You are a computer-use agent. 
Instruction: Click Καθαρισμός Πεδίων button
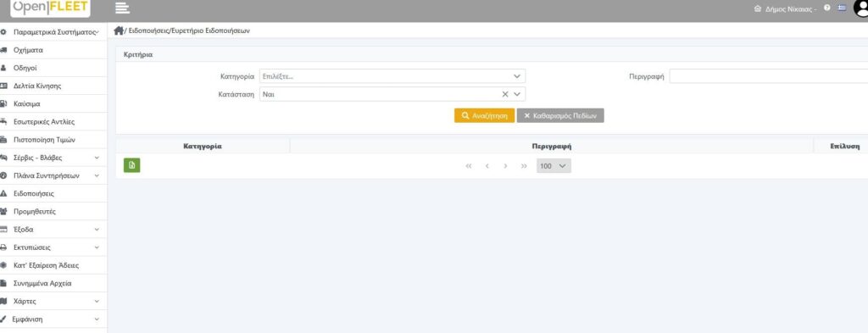click(x=560, y=115)
